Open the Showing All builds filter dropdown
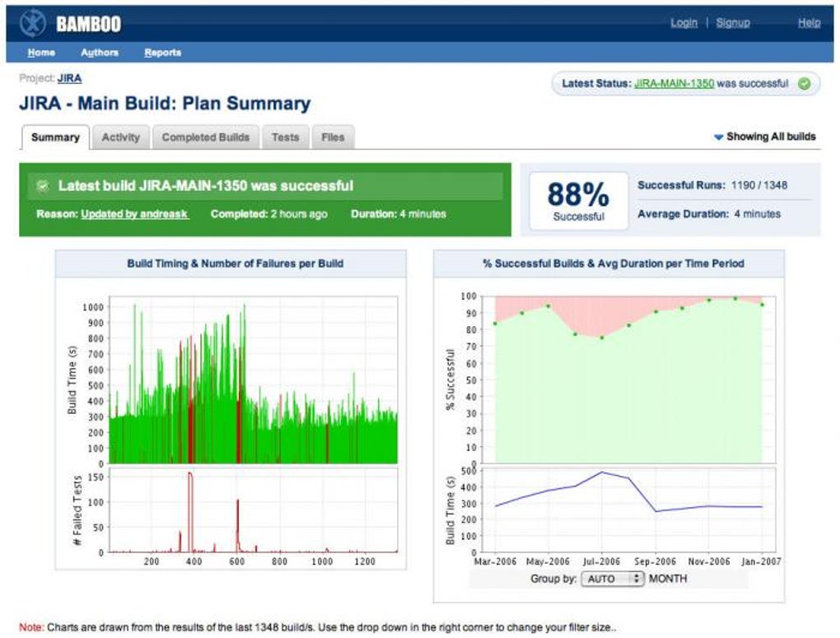 click(x=765, y=137)
